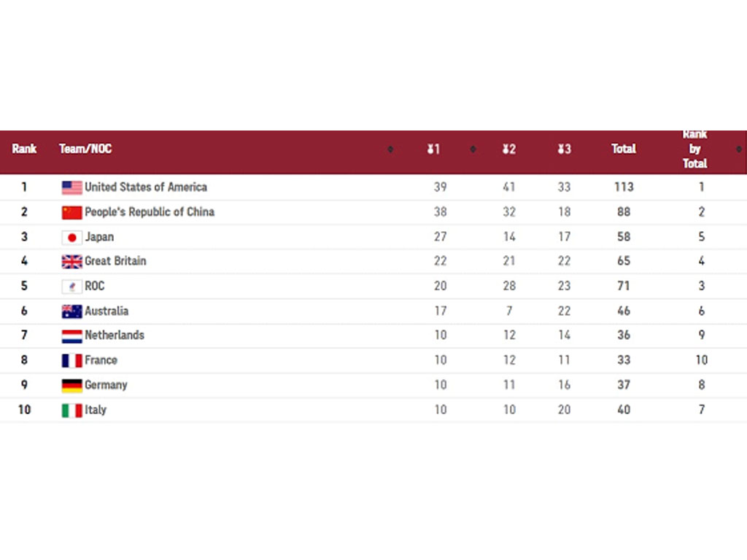Click the Total column header
This screenshot has width=747, height=560.
(x=624, y=149)
